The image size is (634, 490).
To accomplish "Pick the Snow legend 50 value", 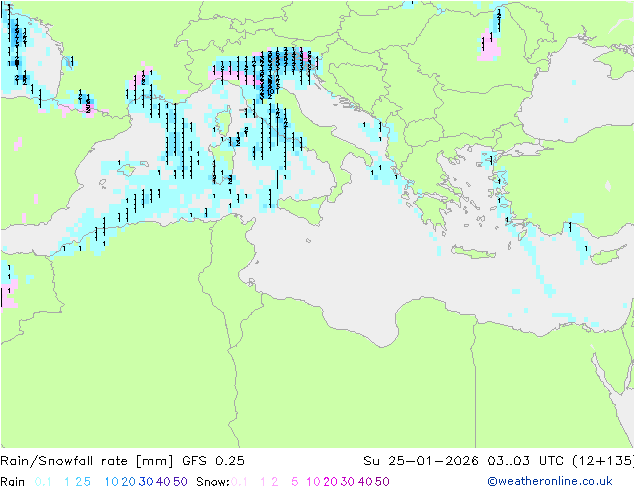I will (x=383, y=482).
